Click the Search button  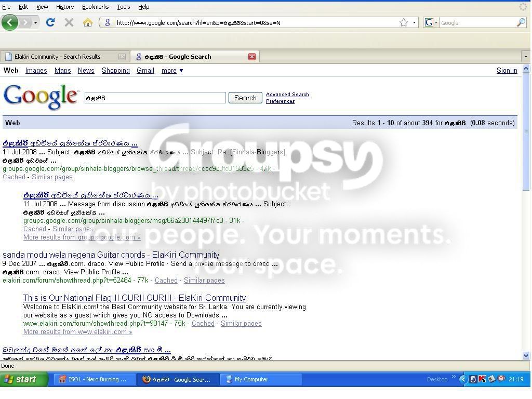coord(245,98)
